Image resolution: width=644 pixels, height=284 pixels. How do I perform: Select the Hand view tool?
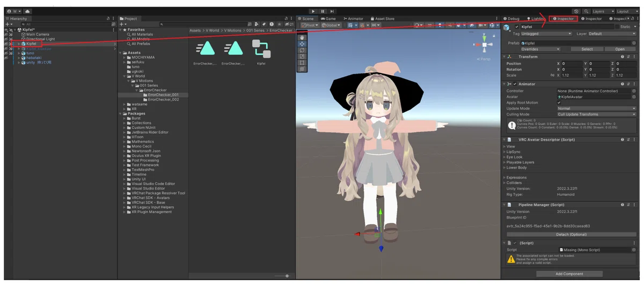point(302,37)
